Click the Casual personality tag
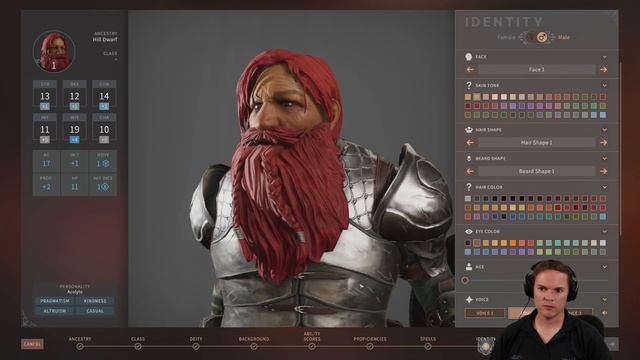The width and height of the screenshot is (640, 360). point(95,311)
